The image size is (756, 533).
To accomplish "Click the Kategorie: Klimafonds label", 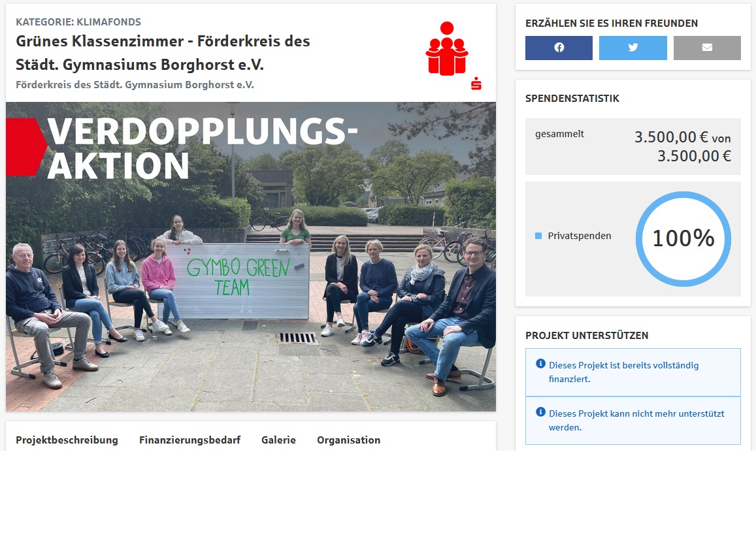I will click(78, 22).
